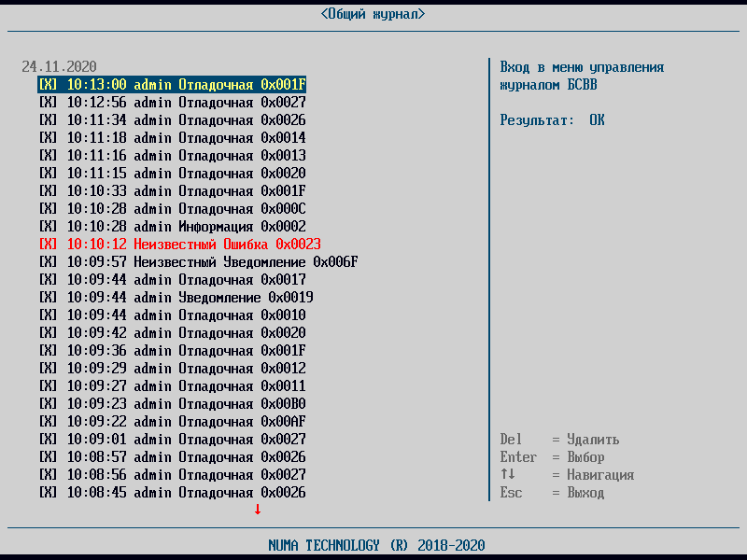Image resolution: width=747 pixels, height=560 pixels.
Task: Click the Общий журнал title
Action: [x=373, y=14]
